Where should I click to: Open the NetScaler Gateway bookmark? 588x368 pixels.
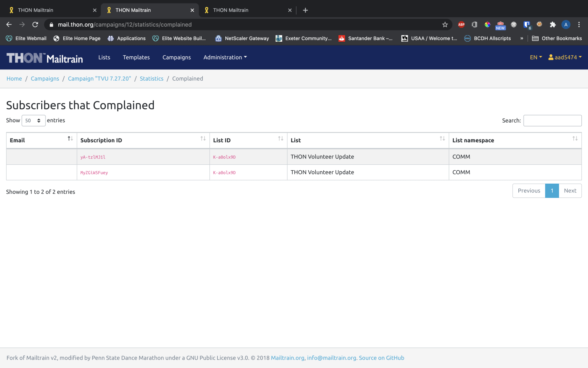coord(242,38)
